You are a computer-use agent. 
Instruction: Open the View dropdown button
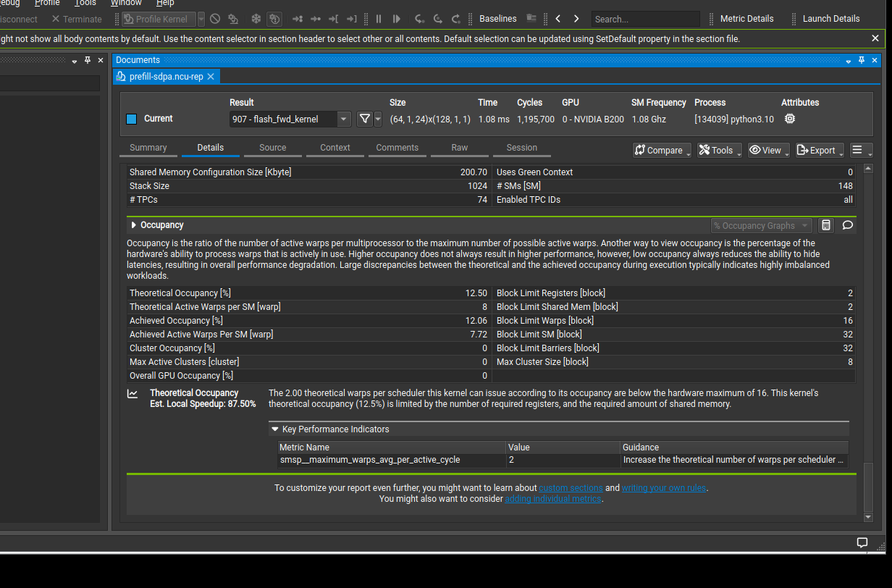pyautogui.click(x=769, y=150)
